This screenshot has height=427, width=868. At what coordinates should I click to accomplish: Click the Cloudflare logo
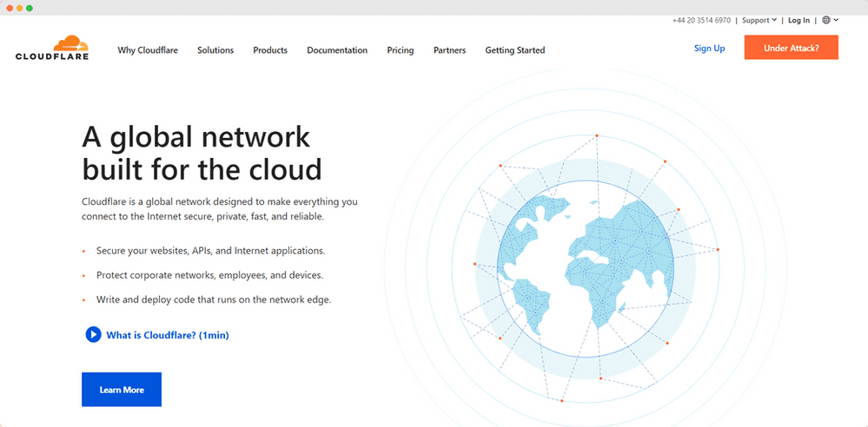tap(52, 48)
